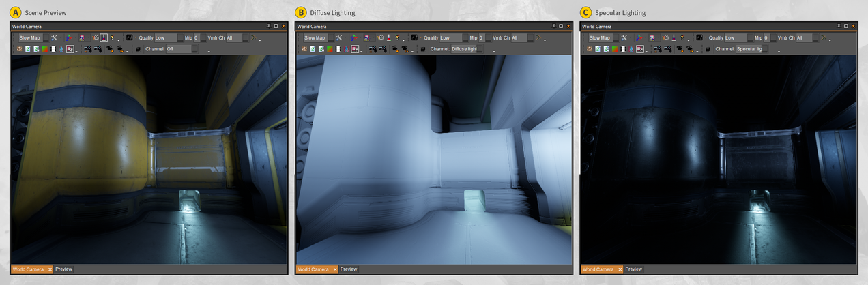The width and height of the screenshot is (868, 285).
Task: Click picture display-mode icon in Scene Preview window
Action: (x=82, y=37)
